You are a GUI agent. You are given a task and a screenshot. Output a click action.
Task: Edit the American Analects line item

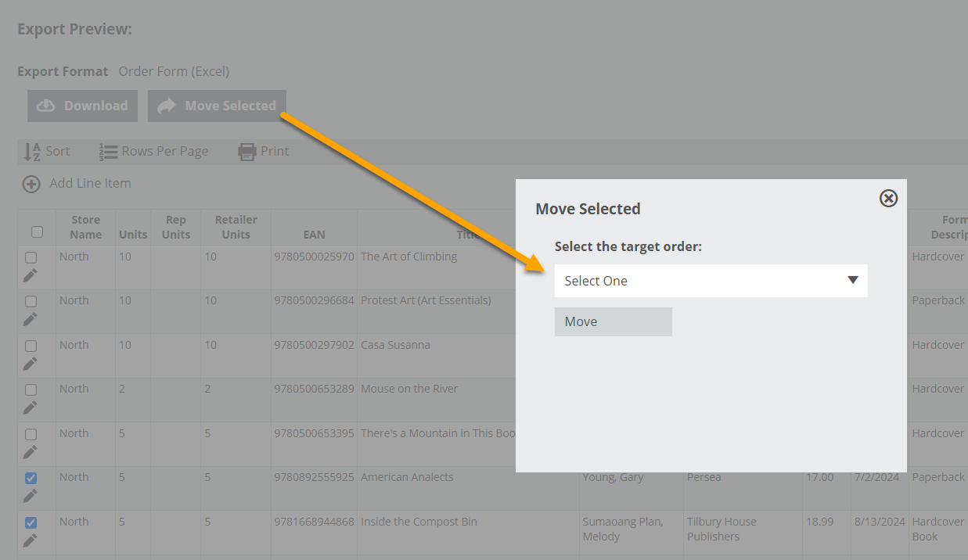point(30,496)
